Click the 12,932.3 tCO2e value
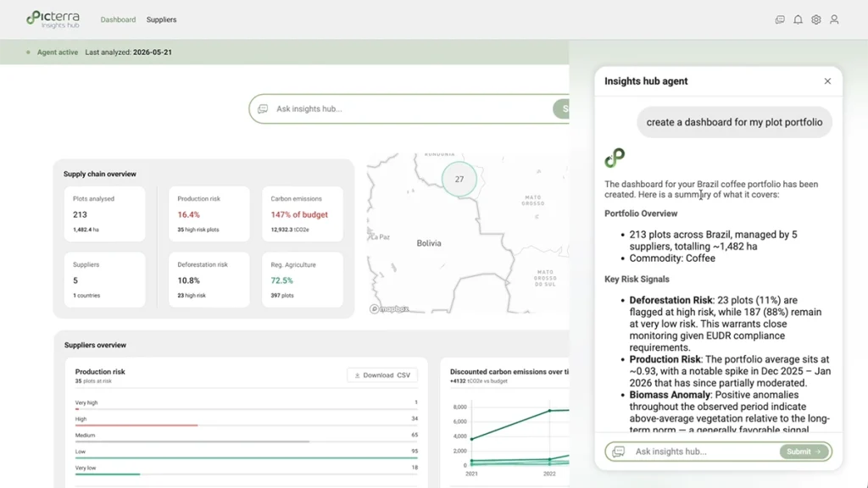Viewport: 868px width, 488px height. [290, 230]
